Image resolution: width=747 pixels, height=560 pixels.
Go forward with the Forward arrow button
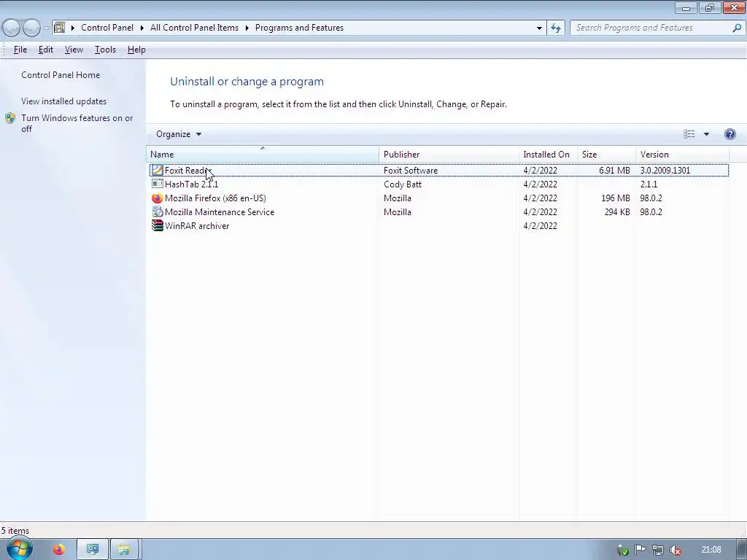click(x=31, y=28)
